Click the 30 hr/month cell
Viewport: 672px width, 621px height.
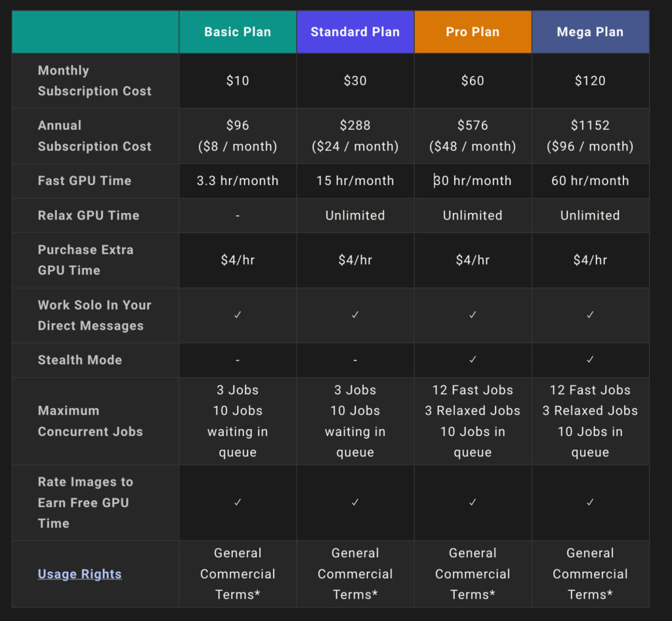tap(472, 181)
